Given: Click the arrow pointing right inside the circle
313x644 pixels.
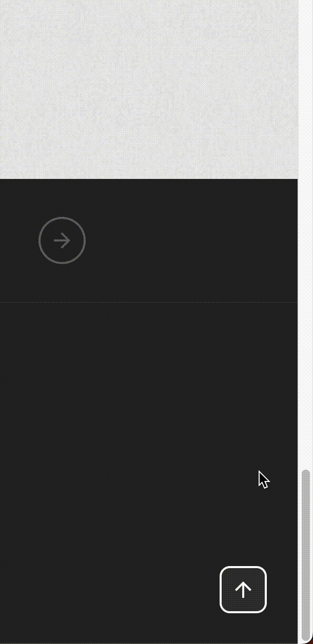Looking at the screenshot, I should (x=62, y=240).
